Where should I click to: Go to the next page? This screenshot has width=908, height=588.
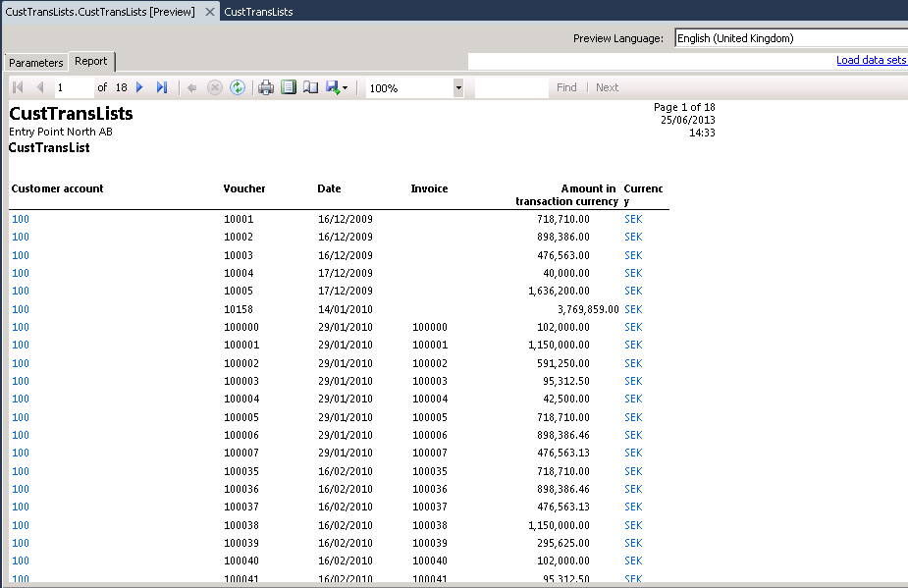pos(139,87)
